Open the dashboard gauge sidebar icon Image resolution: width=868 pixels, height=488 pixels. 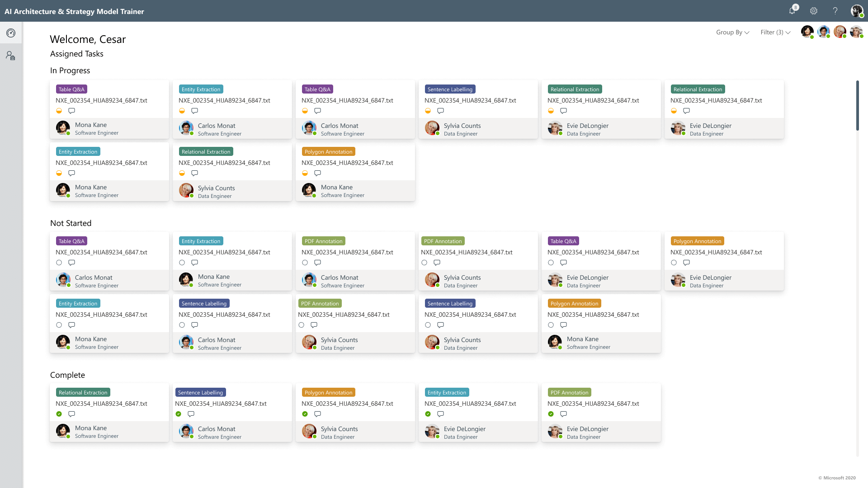click(x=11, y=33)
